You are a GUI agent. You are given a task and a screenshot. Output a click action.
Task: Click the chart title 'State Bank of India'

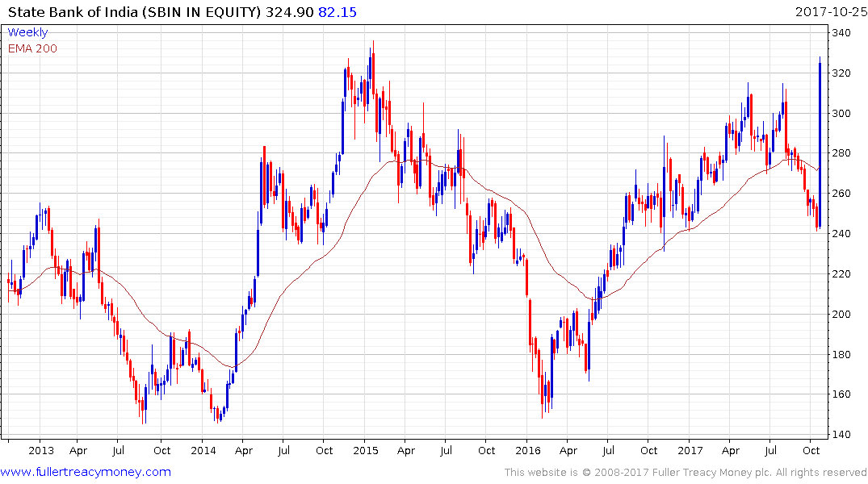pos(73,12)
